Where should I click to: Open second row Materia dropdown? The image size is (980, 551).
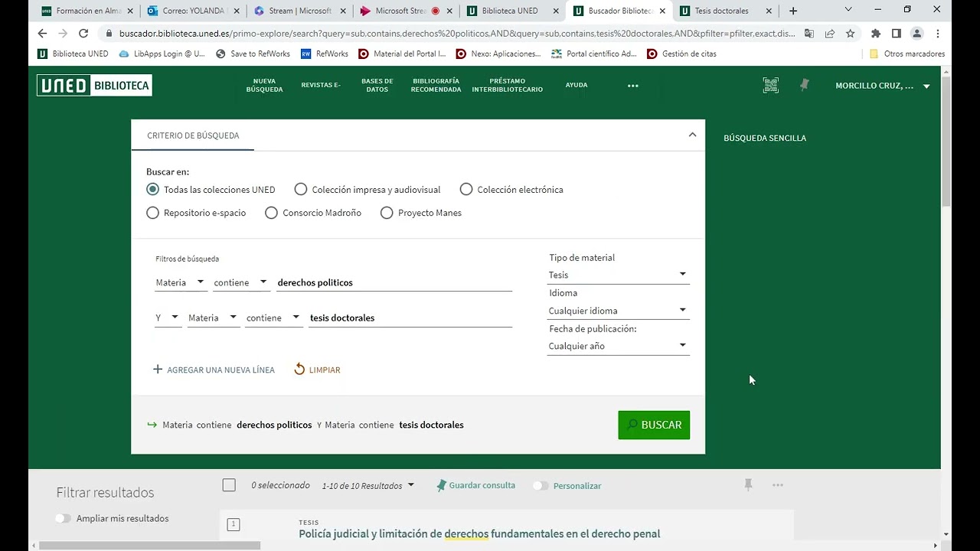tap(213, 318)
